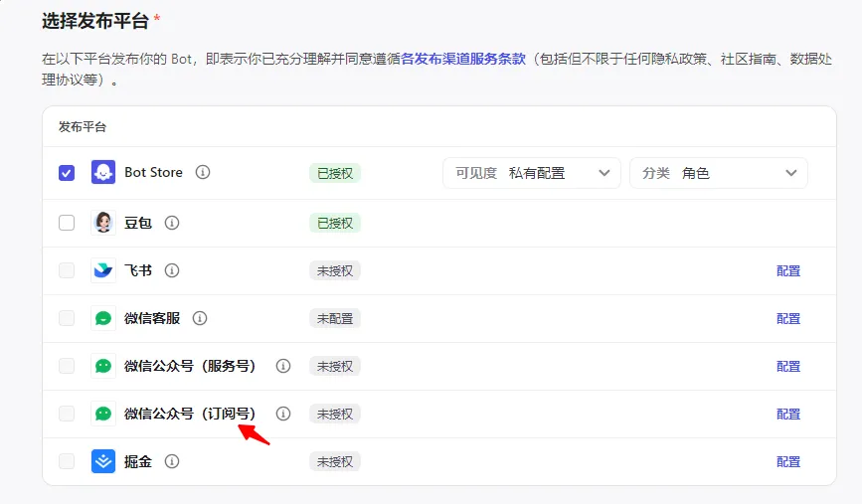Expand the 分类 角色 dropdown

pos(719,173)
